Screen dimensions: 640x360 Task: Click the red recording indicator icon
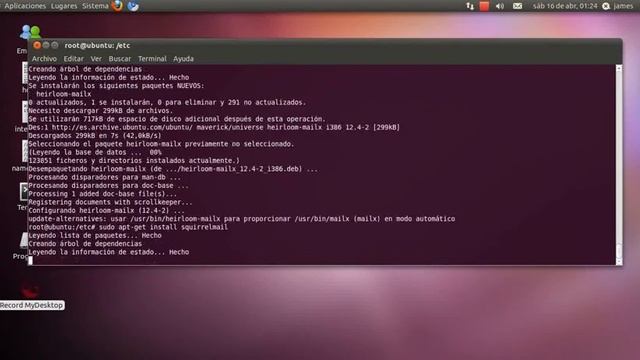[x=484, y=6]
